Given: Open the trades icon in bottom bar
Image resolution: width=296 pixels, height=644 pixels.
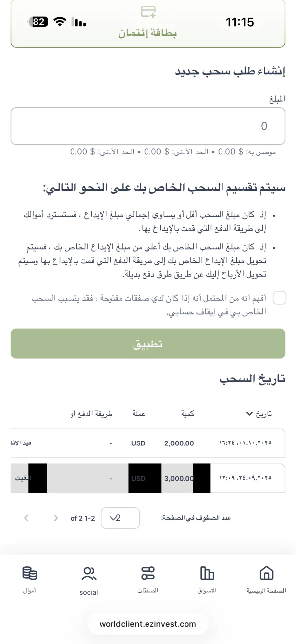Looking at the screenshot, I should click(x=148, y=573).
